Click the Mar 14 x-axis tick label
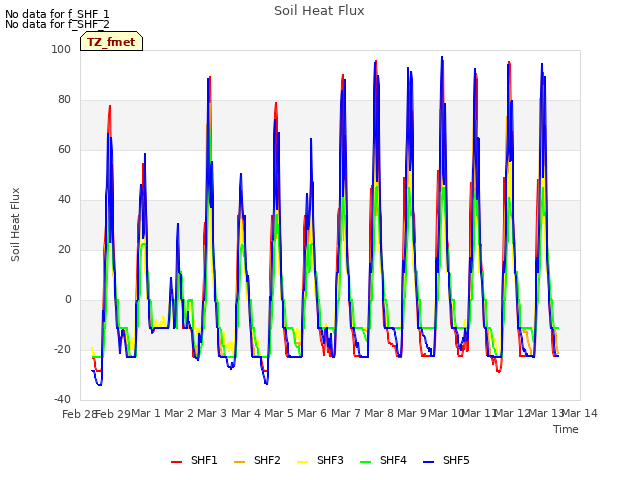Viewport: 640px width, 480px height. [x=580, y=413]
